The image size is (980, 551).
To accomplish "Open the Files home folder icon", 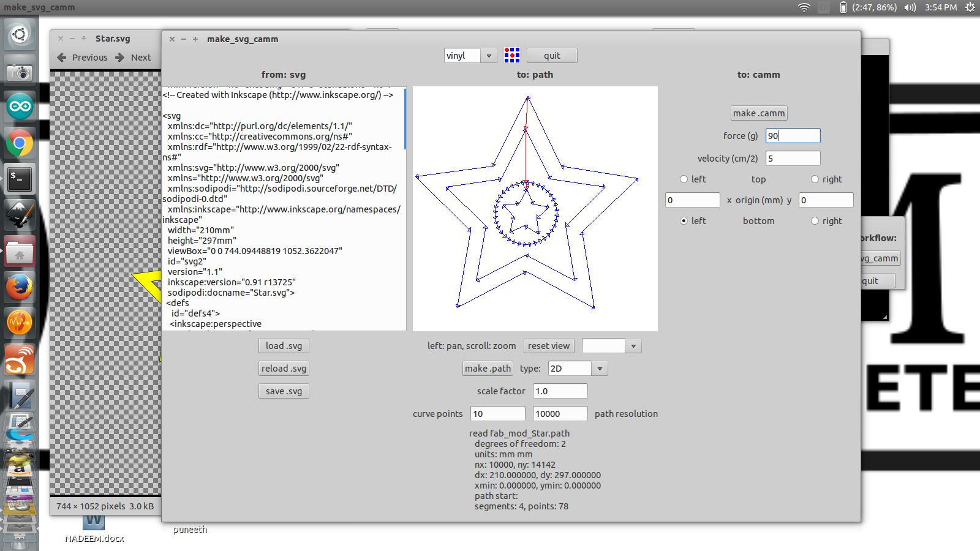I will (20, 252).
